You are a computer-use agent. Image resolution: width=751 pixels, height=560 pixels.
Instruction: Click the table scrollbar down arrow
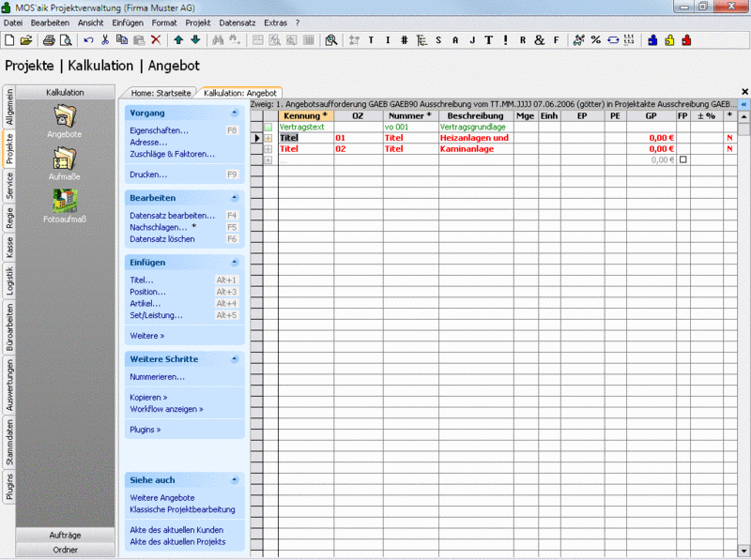[743, 551]
